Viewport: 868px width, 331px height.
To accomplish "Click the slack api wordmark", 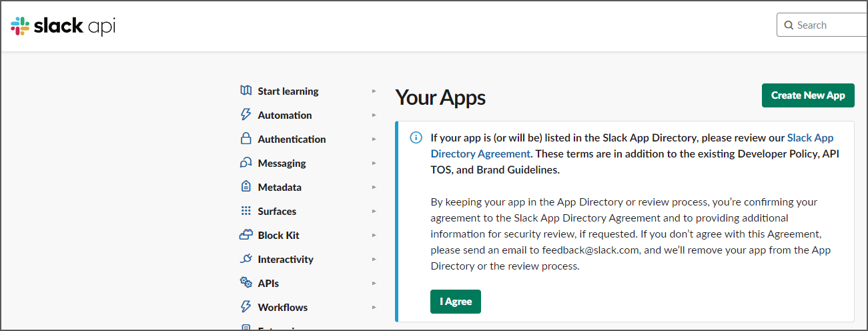I will [74, 26].
